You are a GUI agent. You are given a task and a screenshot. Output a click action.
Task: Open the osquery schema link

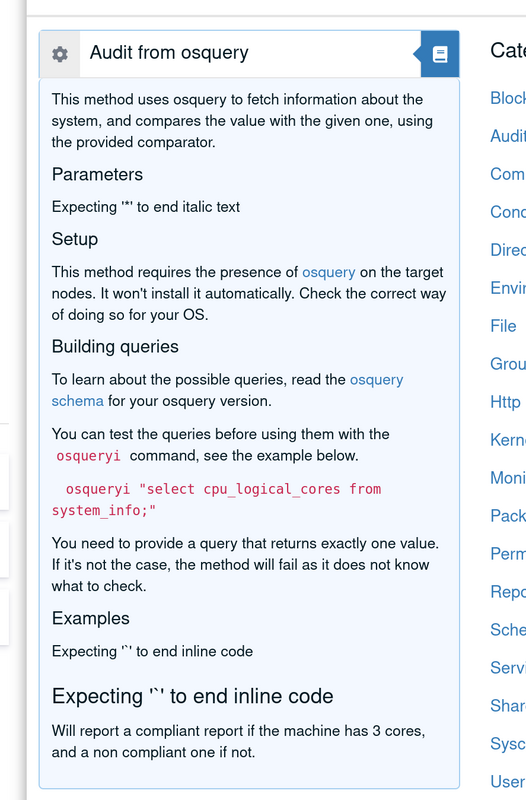point(227,390)
